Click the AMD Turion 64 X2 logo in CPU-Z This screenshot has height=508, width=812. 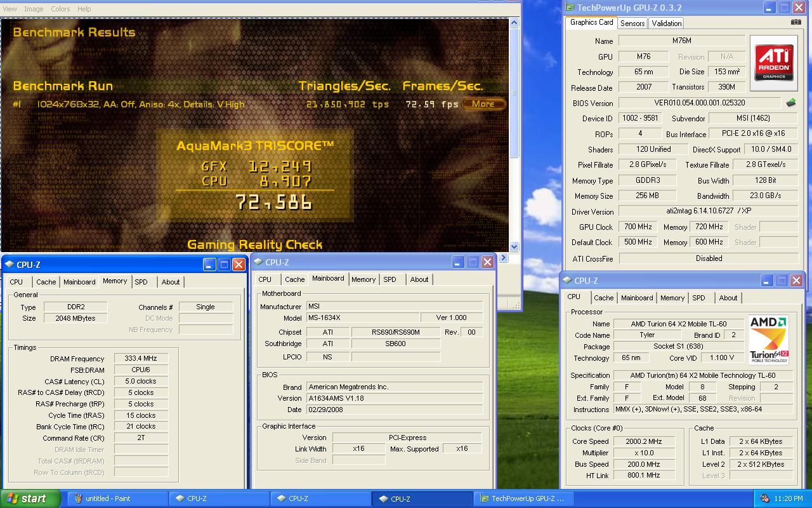tap(769, 340)
